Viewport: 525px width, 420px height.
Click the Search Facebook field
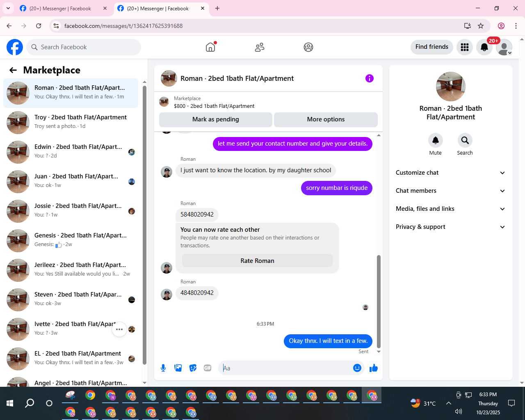click(x=84, y=47)
